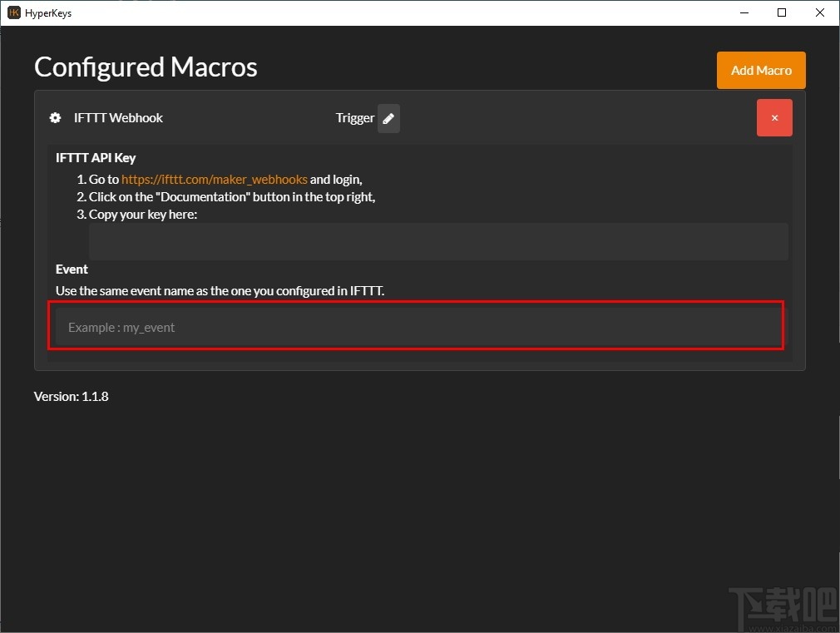
Task: Maximize the HyperKeys window
Action: [x=782, y=12]
